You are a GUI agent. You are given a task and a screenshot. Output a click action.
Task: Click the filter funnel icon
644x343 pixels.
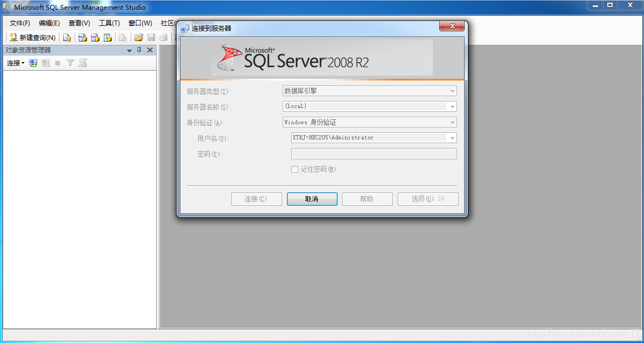point(70,63)
